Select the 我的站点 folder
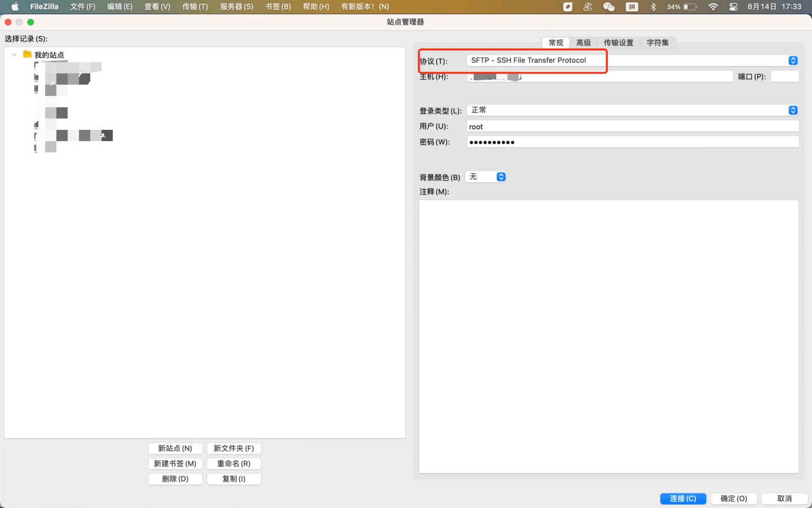 (49, 55)
